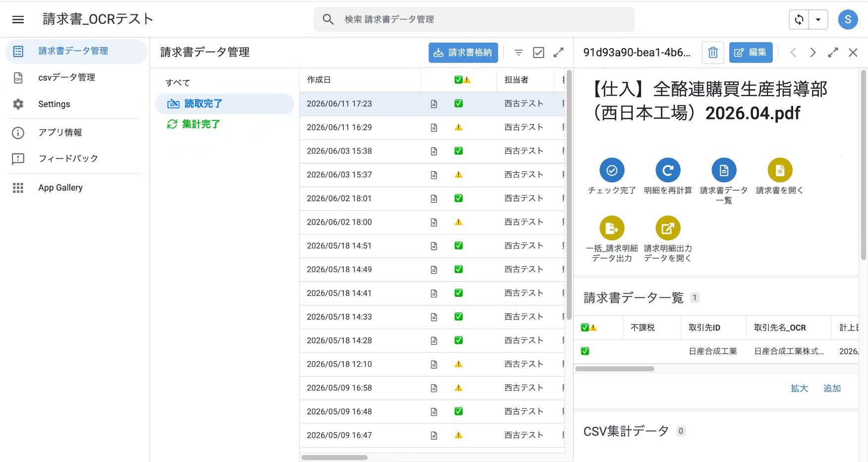Click green check in 2026/05/18 14:51 row
The image size is (868, 462).
click(459, 245)
